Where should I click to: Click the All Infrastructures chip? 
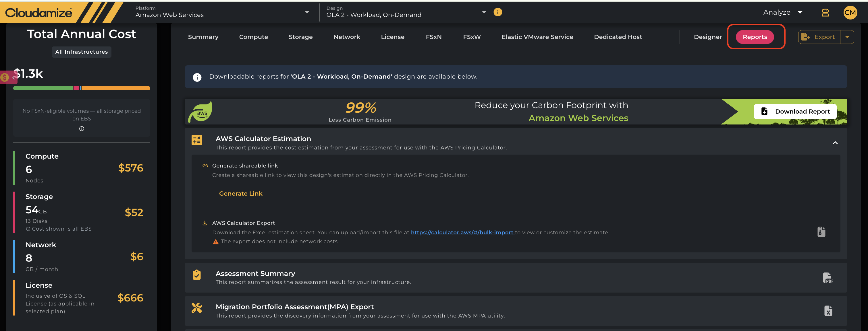coord(82,52)
